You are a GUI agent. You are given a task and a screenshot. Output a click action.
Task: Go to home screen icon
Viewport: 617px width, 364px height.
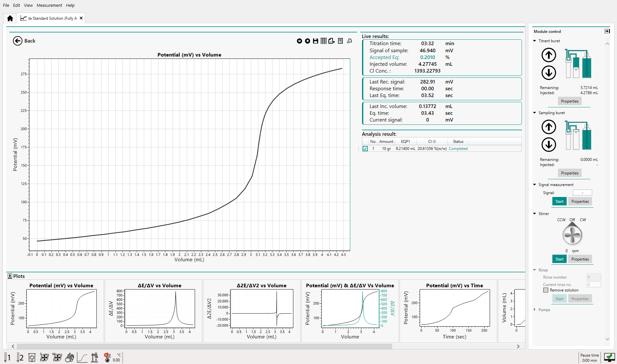(x=10, y=18)
